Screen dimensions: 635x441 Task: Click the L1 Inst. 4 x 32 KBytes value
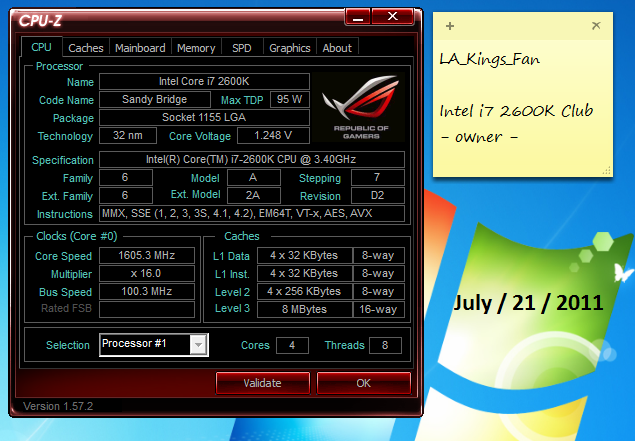(305, 273)
